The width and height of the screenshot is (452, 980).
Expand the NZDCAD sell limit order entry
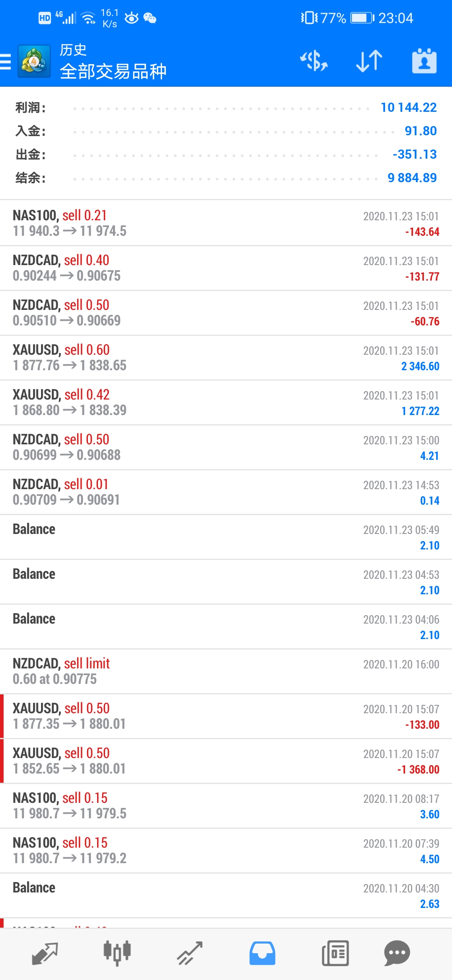click(x=226, y=671)
